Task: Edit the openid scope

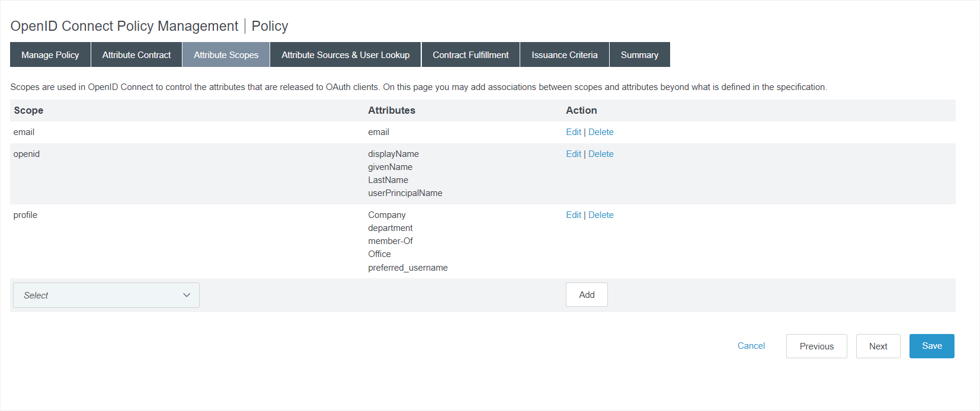Action: tap(574, 154)
